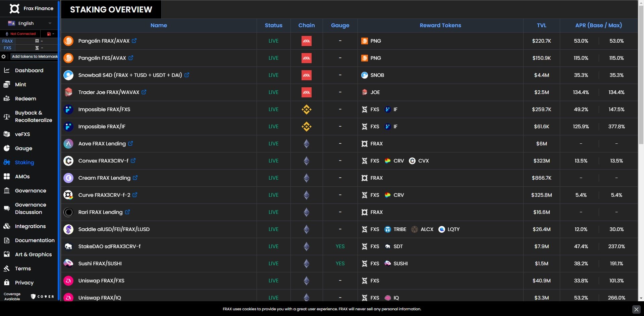This screenshot has height=316, width=644.
Task: Click the Impossible FRAX/IF pool icon
Action: (x=68, y=127)
